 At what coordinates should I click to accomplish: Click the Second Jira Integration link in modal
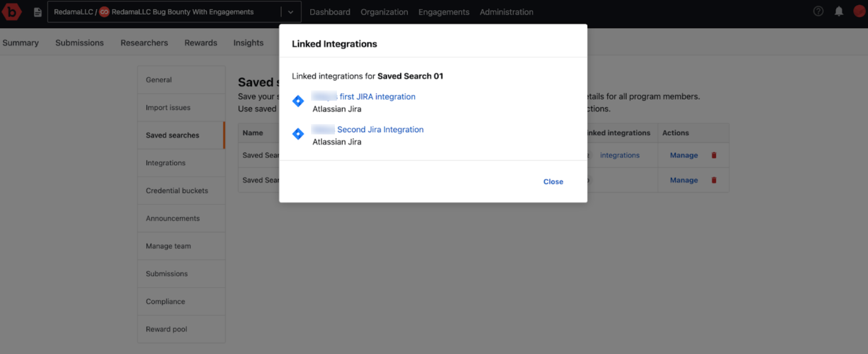tap(381, 130)
